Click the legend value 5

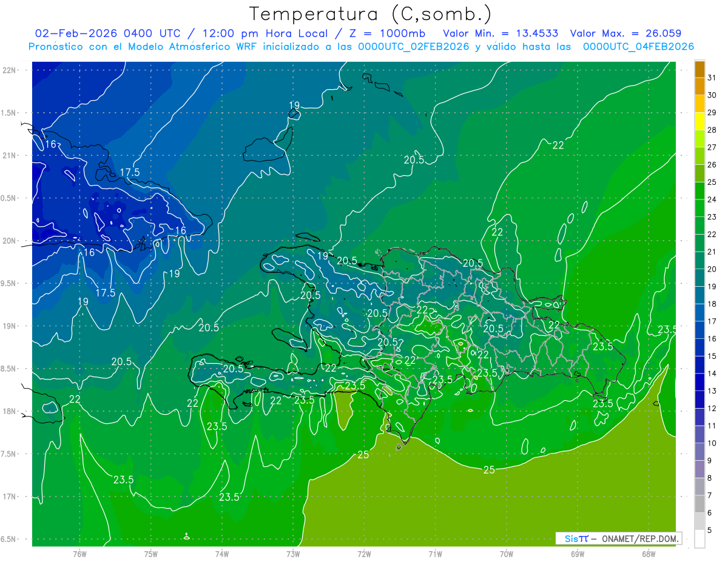710,530
